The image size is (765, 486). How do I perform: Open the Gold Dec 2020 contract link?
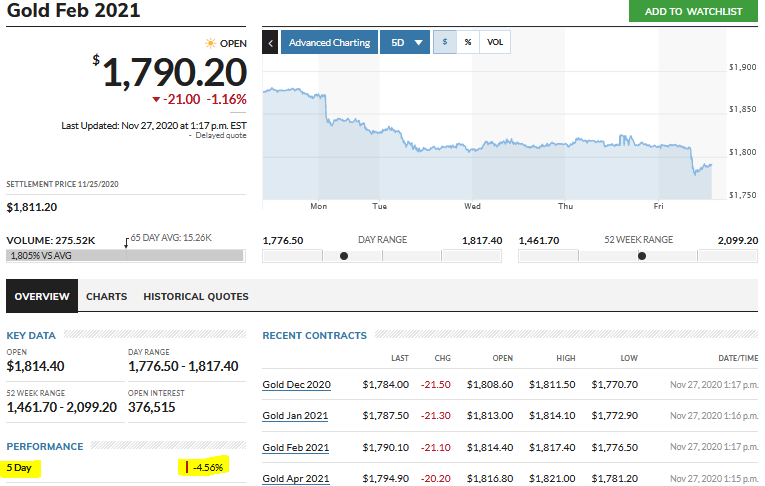(296, 385)
